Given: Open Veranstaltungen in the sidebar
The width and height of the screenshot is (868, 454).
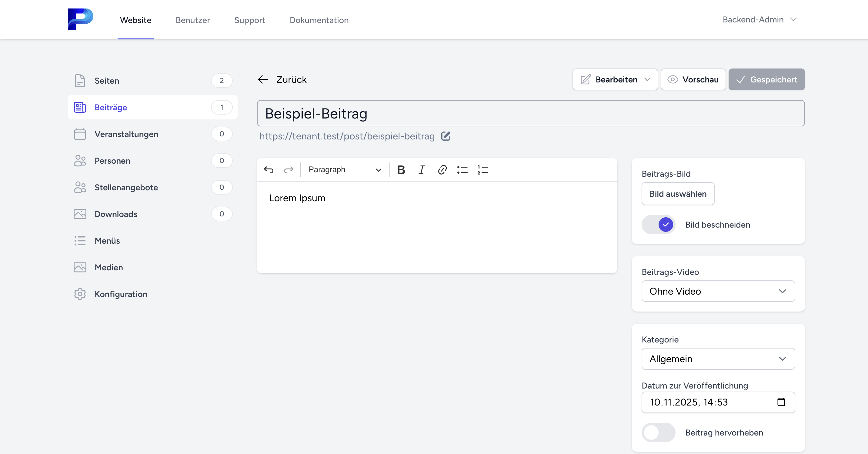Looking at the screenshot, I should click(x=126, y=134).
